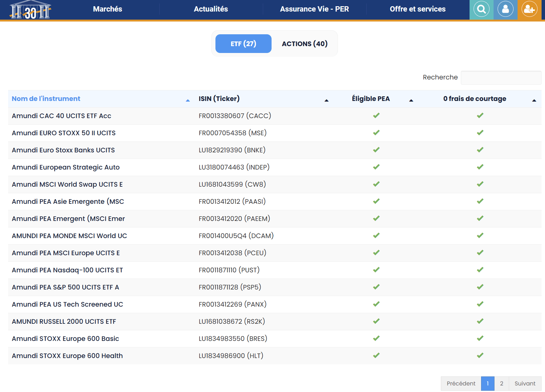The width and height of the screenshot is (545, 392).
Task: Open the search magnifier icon
Action: pos(481,9)
